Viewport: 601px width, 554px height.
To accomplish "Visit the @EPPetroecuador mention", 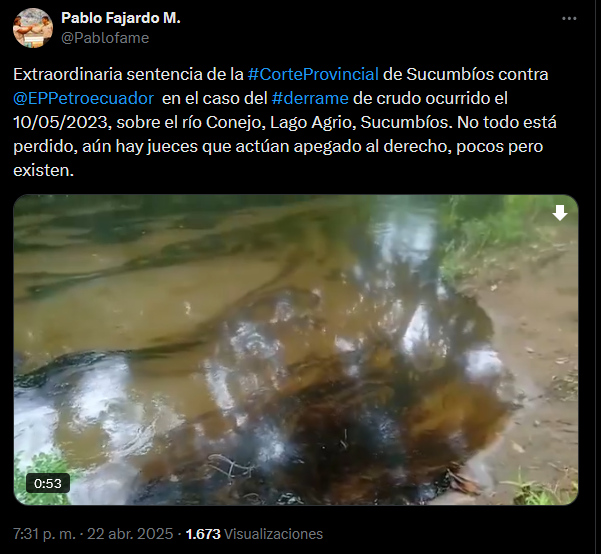I will [83, 99].
